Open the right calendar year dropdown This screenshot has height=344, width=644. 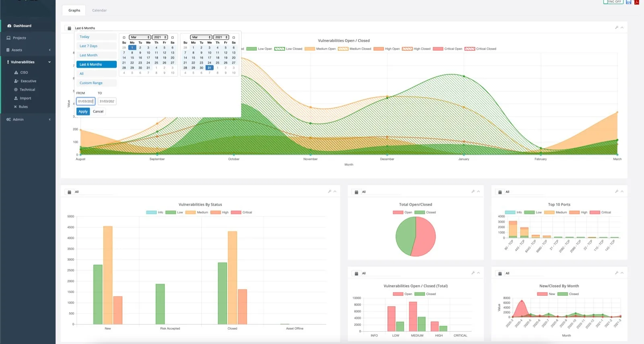tap(221, 37)
